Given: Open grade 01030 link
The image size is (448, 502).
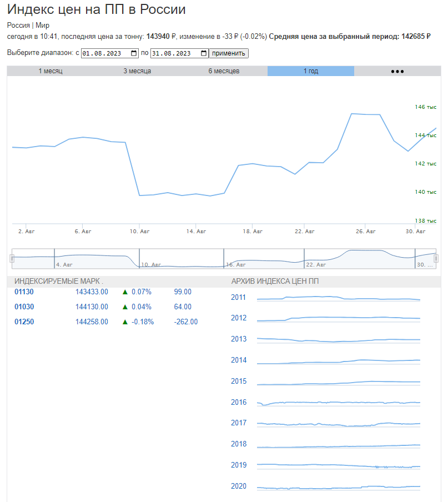Looking at the screenshot, I should click(x=24, y=307).
